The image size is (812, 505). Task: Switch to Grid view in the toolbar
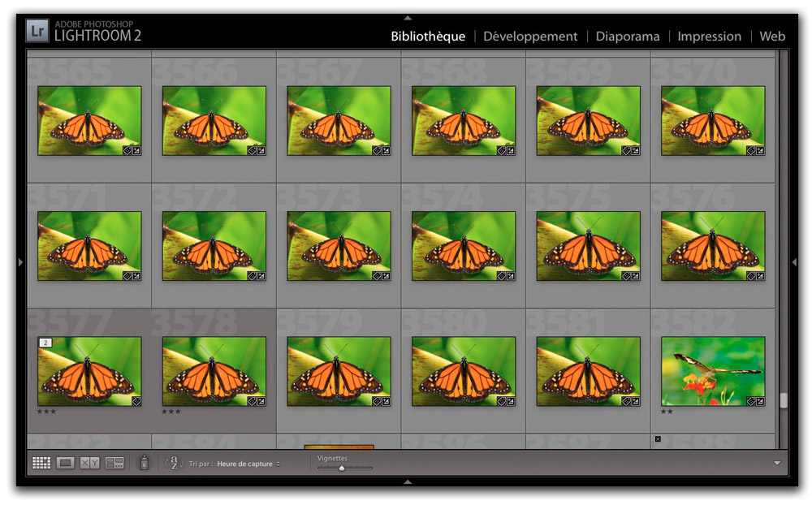click(x=41, y=463)
